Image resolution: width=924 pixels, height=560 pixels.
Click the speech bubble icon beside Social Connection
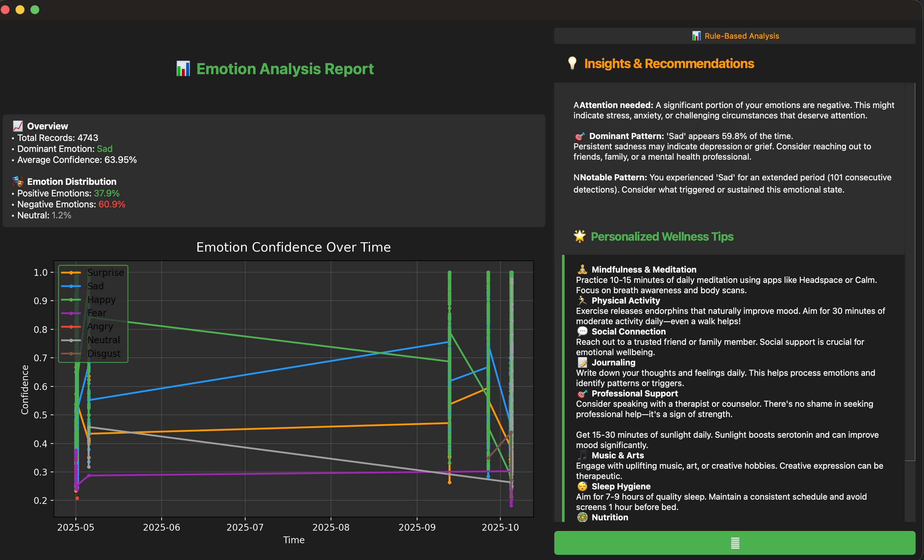click(582, 331)
